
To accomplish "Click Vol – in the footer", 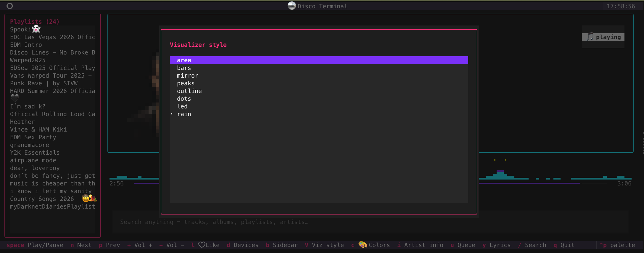I will [x=172, y=245].
